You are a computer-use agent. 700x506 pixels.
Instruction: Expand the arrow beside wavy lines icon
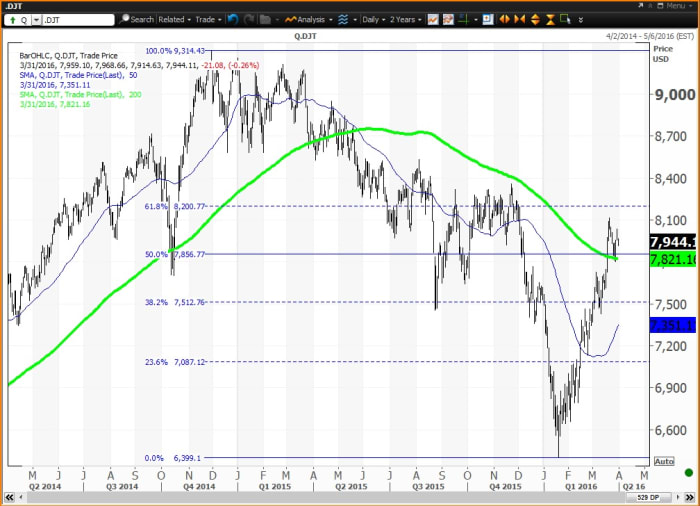[355, 20]
